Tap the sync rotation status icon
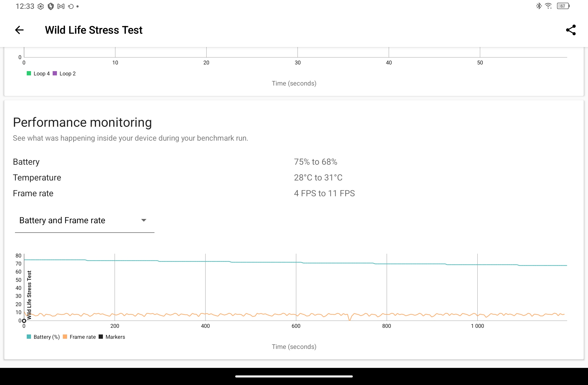This screenshot has height=385, width=588. [71, 6]
